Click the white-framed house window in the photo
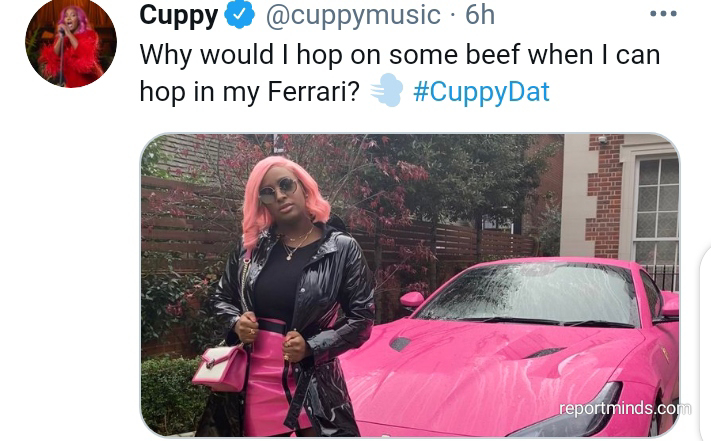This screenshot has width=711, height=441. (x=657, y=208)
